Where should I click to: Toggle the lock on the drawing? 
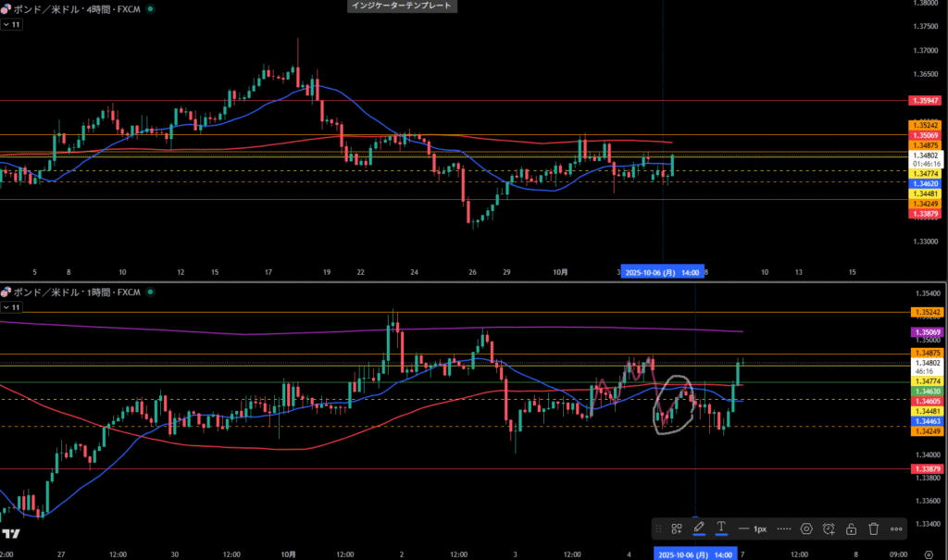[x=851, y=529]
